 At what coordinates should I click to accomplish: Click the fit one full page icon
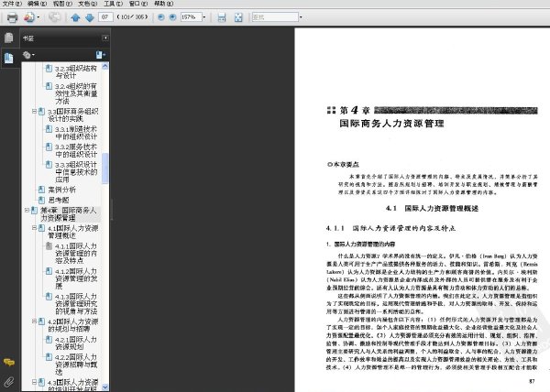pos(238,17)
